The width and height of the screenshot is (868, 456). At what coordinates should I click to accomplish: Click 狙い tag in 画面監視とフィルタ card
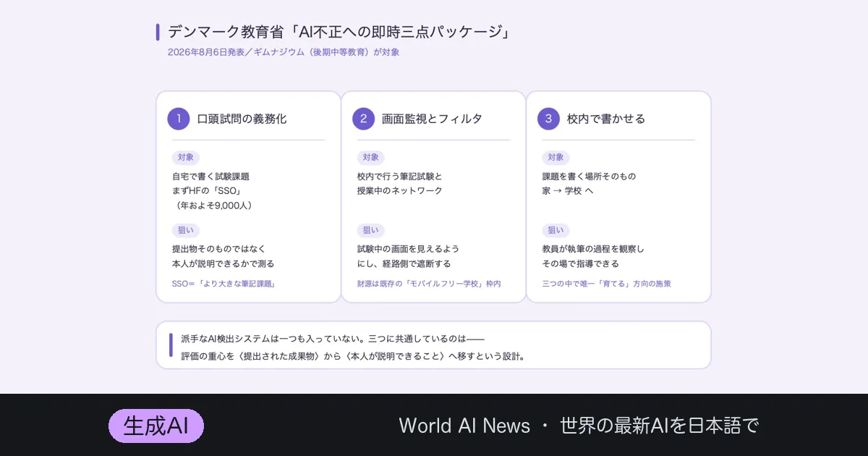click(x=371, y=230)
